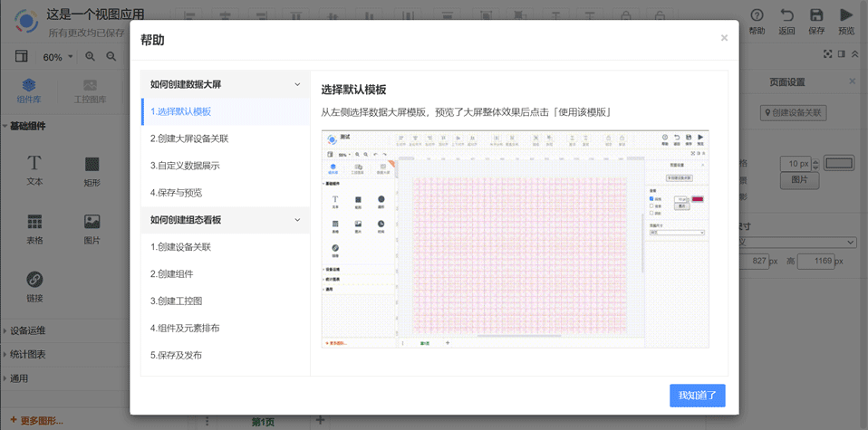Click the Preview play icon
868x430 pixels.
tap(846, 15)
